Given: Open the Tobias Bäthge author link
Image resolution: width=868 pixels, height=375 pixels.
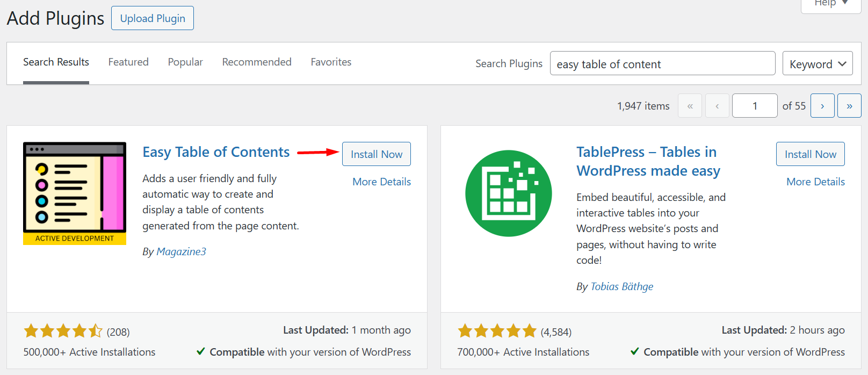Looking at the screenshot, I should click(x=622, y=286).
